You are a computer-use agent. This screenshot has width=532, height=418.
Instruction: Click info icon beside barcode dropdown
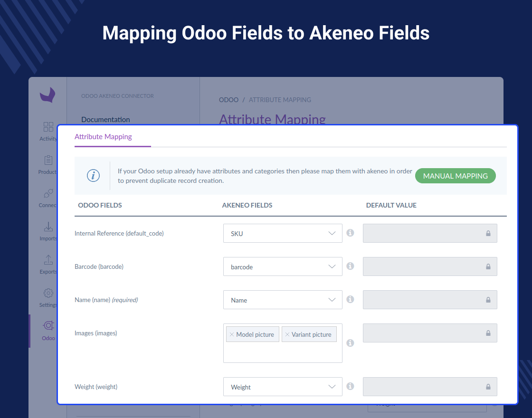(350, 266)
